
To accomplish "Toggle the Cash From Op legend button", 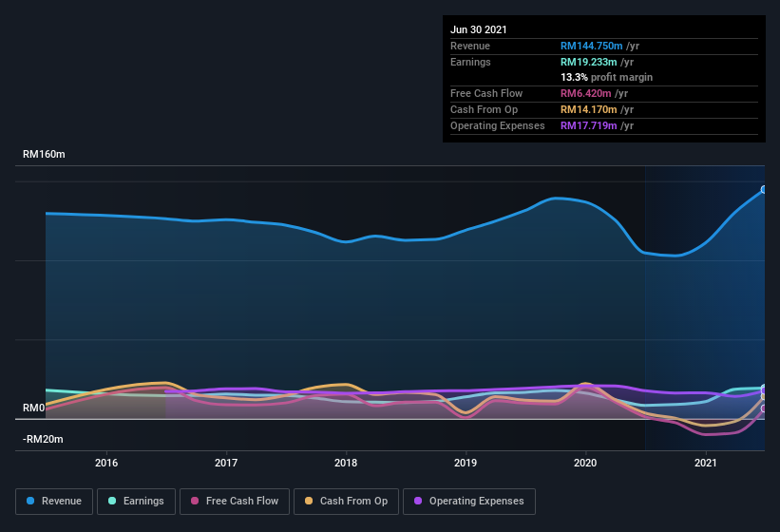I will pyautogui.click(x=346, y=502).
